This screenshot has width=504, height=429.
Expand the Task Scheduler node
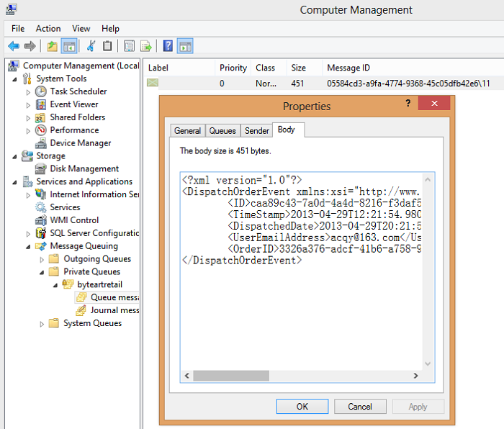coord(28,92)
